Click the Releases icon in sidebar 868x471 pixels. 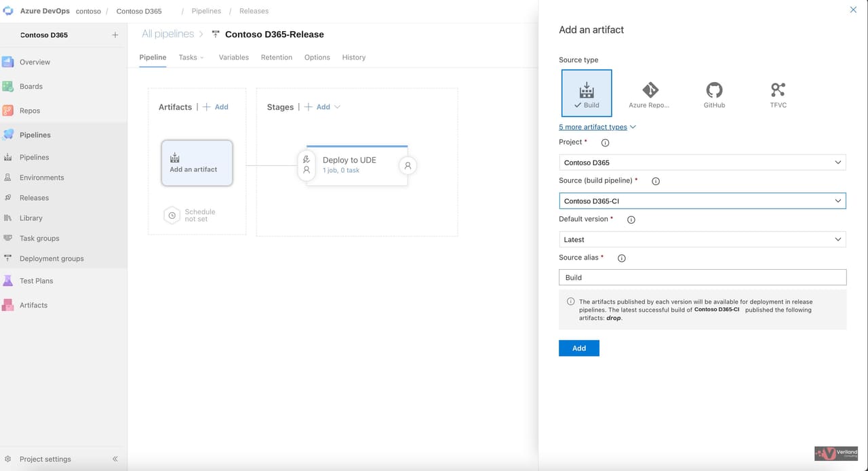click(8, 198)
